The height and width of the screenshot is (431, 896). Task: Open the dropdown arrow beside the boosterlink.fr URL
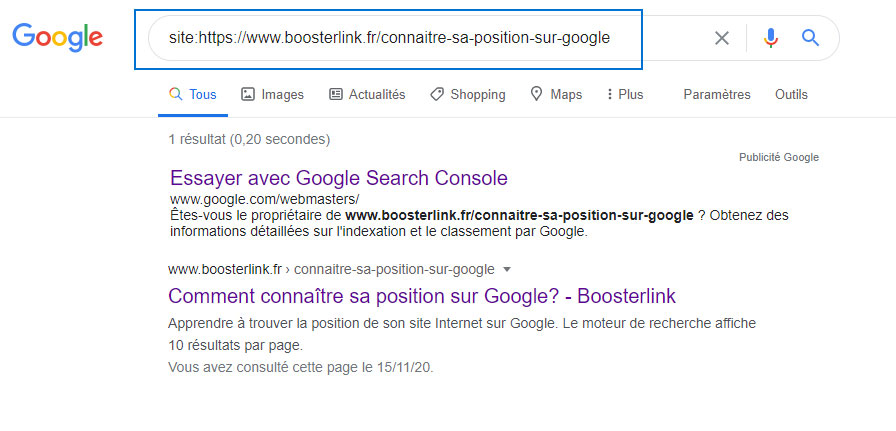pos(507,269)
